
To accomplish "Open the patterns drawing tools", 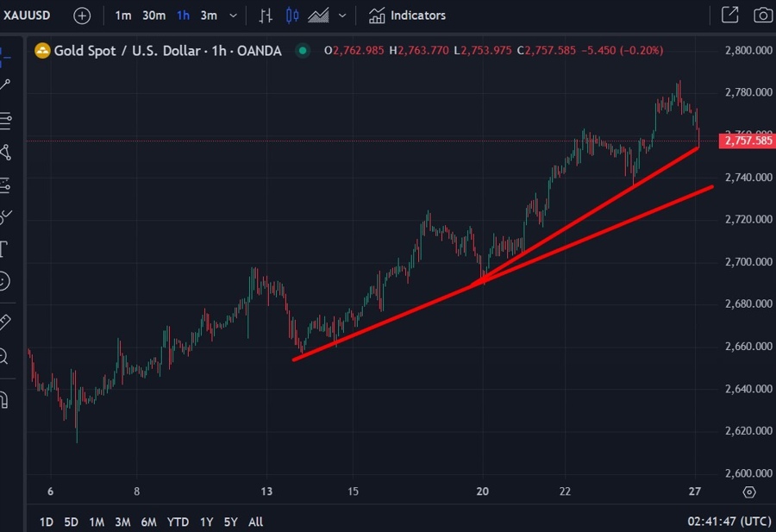I will pos(5,153).
